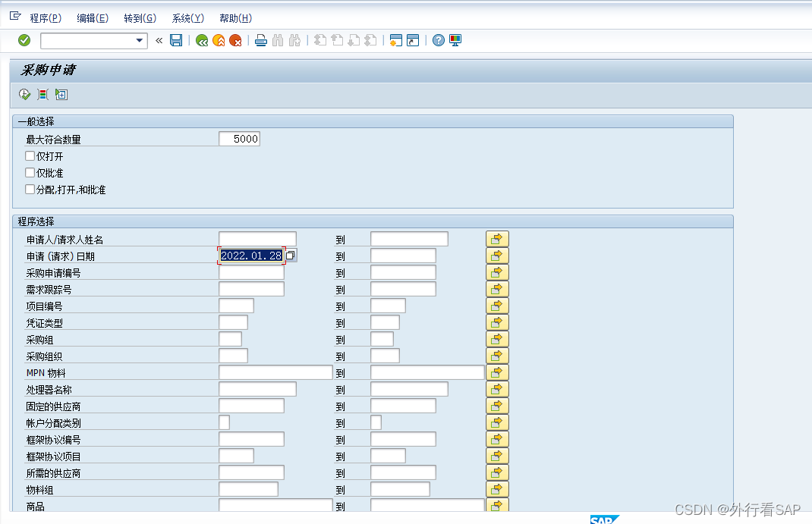Click the Generate Shortcut icon

coord(413,40)
